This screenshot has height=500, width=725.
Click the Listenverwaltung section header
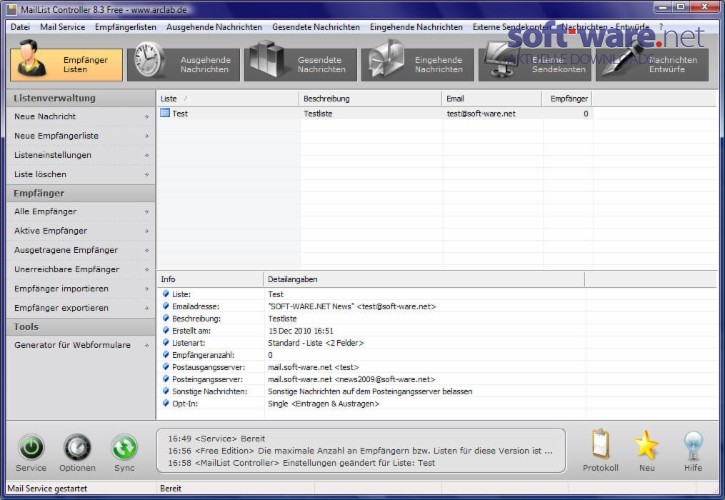point(81,98)
